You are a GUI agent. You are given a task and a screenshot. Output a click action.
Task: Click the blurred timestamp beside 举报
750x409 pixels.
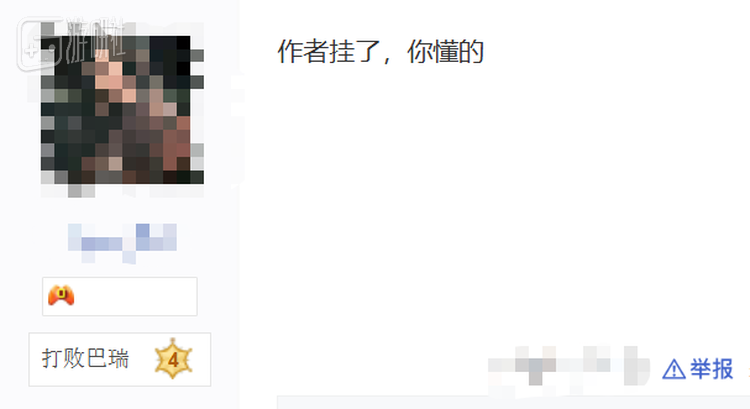pyautogui.click(x=569, y=366)
